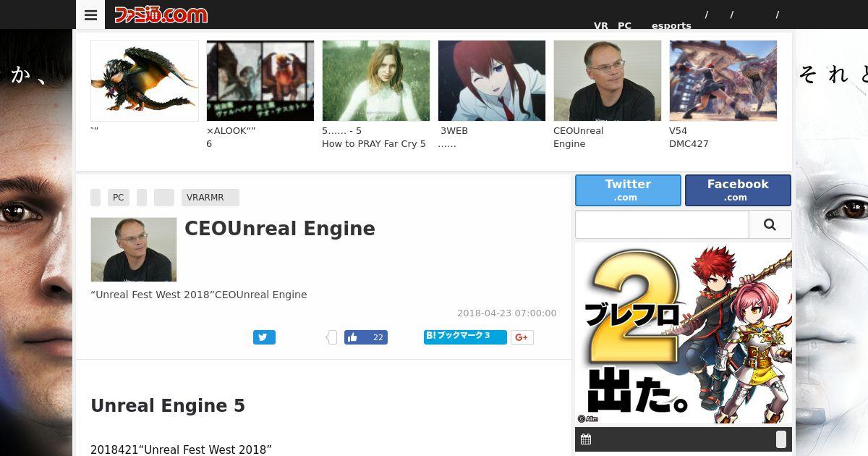Click the magnifier search button
This screenshot has height=456, width=868.
coord(770,224)
